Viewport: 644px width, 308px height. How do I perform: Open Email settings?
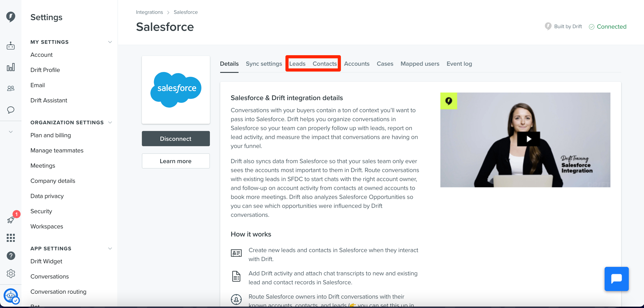pos(38,85)
